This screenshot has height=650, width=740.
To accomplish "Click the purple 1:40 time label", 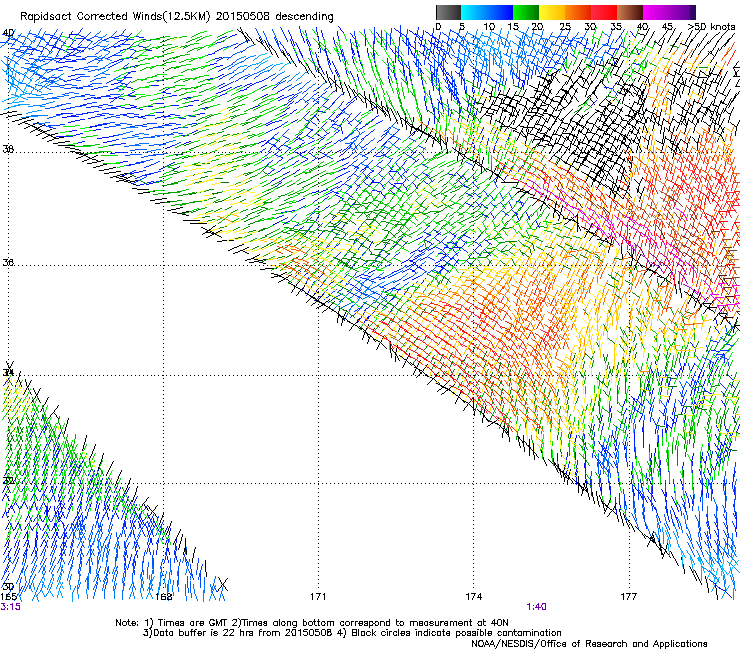I will [537, 607].
